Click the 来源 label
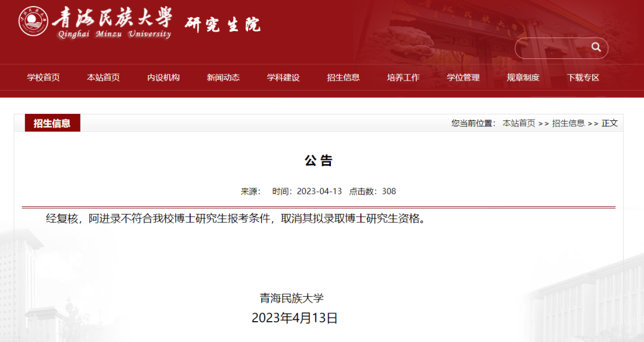The width and height of the screenshot is (644, 342). click(250, 191)
